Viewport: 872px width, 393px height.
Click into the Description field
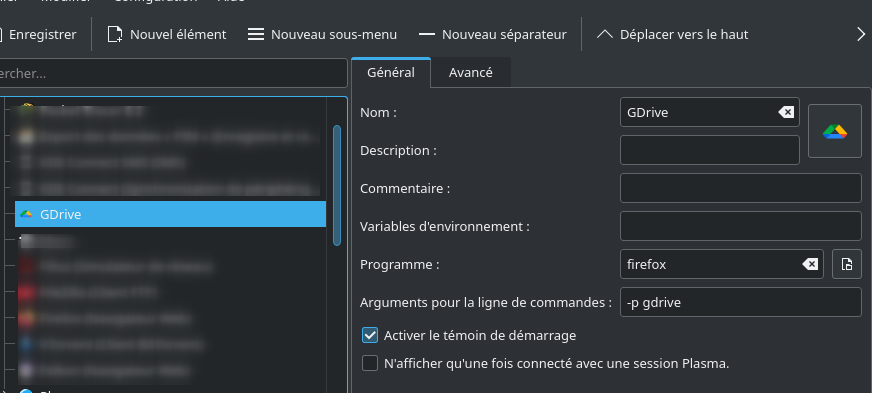710,150
